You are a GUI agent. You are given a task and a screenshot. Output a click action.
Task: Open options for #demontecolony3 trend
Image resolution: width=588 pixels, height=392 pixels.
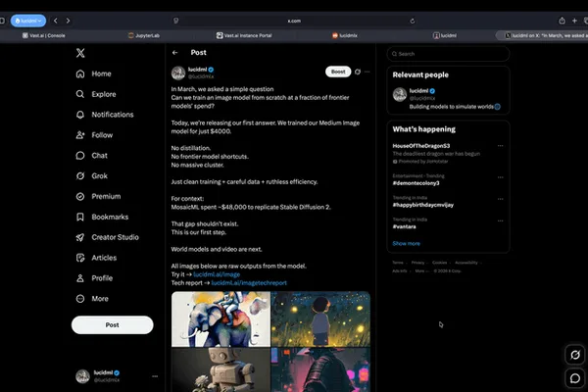click(500, 177)
